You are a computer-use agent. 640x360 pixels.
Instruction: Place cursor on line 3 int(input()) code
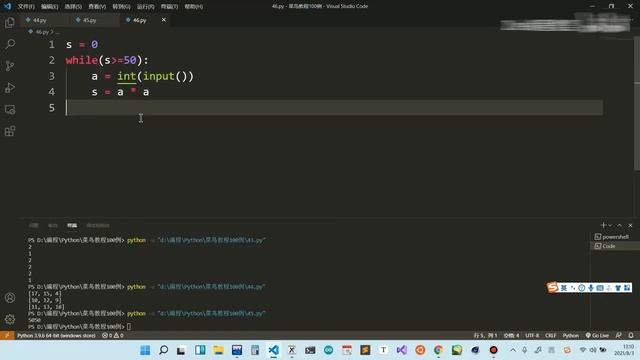coord(155,76)
